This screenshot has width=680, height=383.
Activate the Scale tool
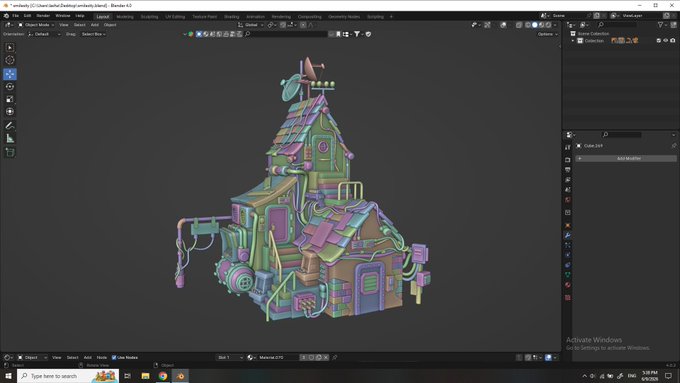pyautogui.click(x=10, y=99)
